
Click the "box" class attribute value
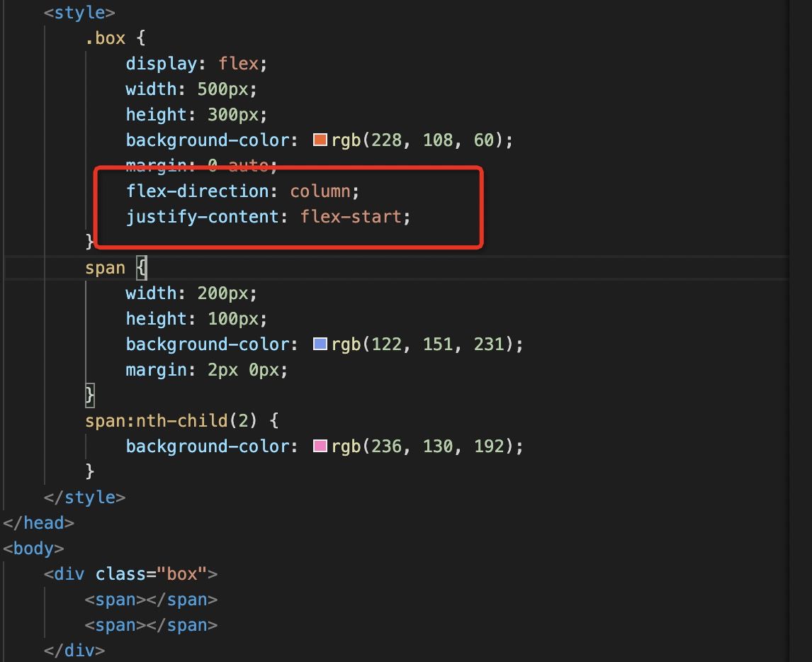tap(182, 574)
